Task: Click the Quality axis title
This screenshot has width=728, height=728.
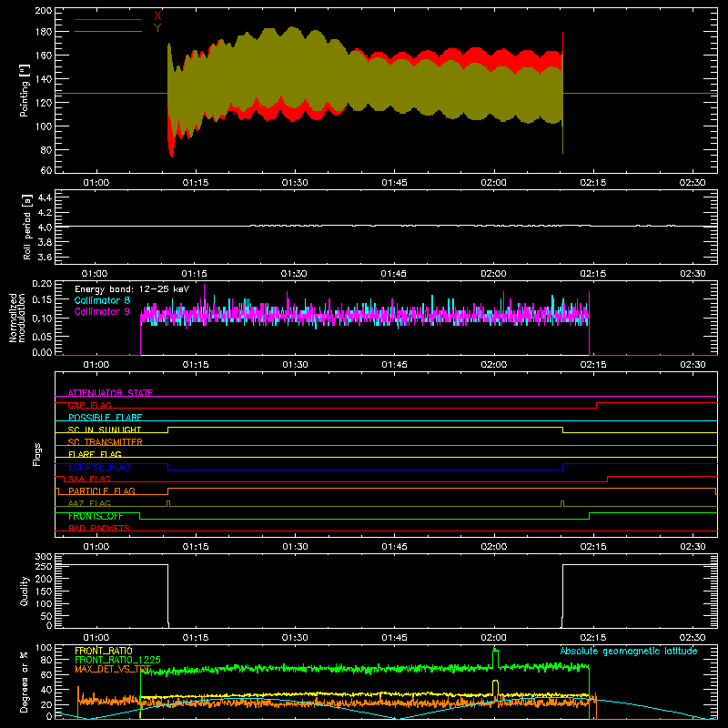Action: 25,591
